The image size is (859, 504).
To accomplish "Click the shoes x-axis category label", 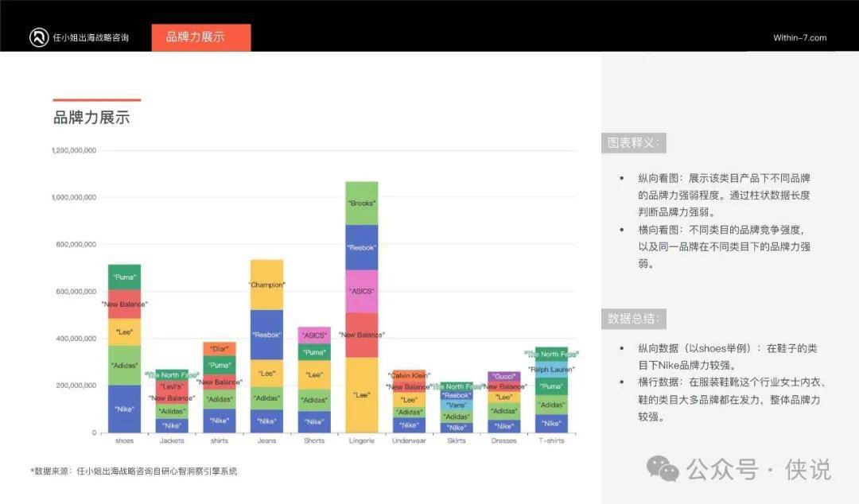I will [x=124, y=441].
